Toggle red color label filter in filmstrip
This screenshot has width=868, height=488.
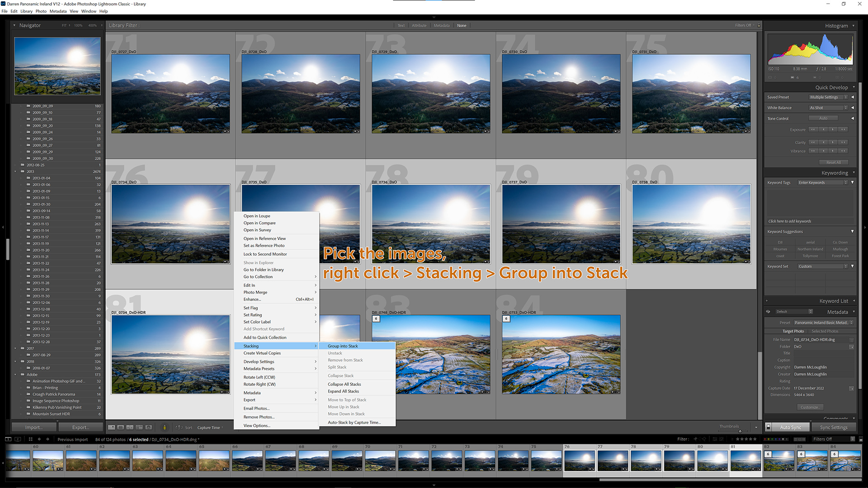pyautogui.click(x=765, y=439)
